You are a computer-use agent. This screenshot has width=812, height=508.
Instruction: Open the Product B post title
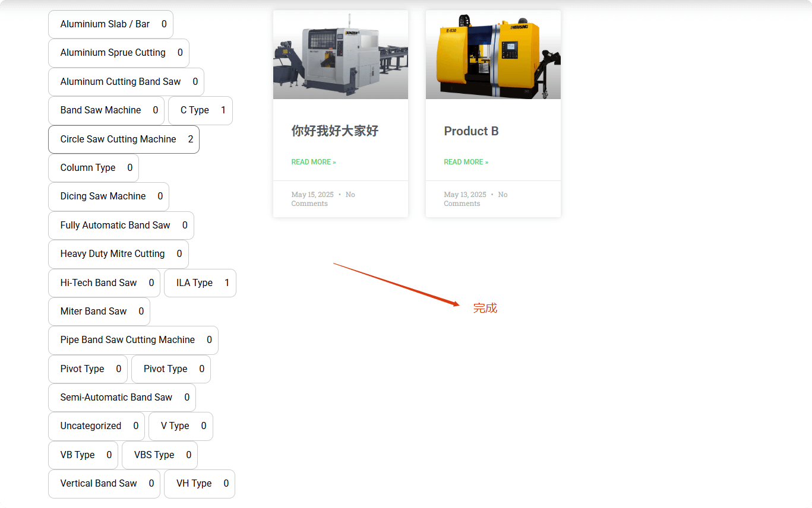pyautogui.click(x=471, y=131)
